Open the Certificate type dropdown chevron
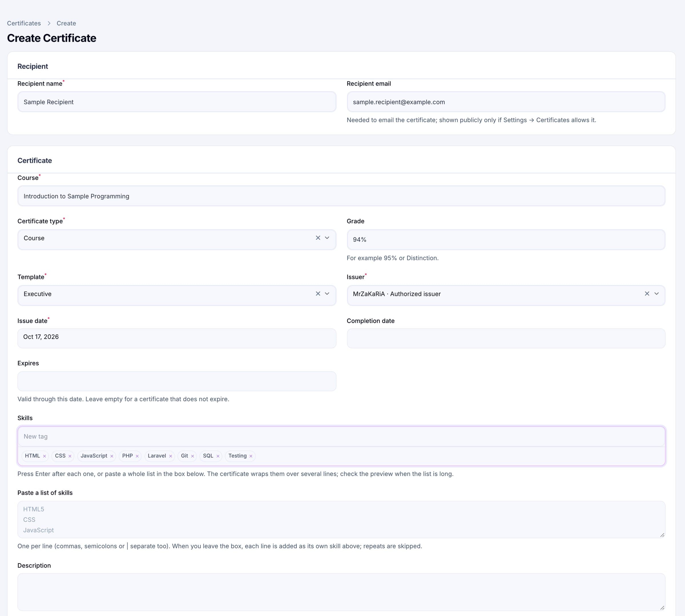 (327, 238)
